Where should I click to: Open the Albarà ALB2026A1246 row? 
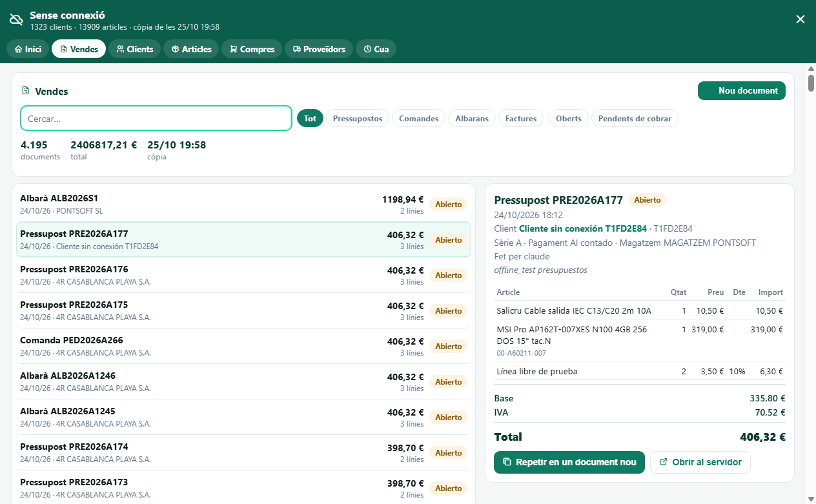pyautogui.click(x=243, y=381)
